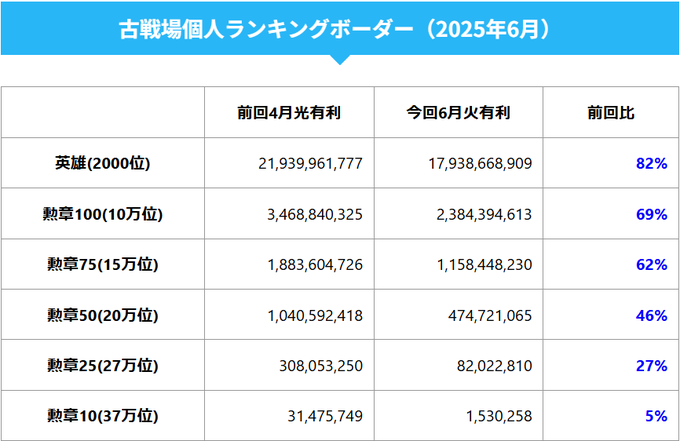The image size is (680, 441).
Task: Select the 勲章75(15万位) row label
Action: (x=103, y=265)
